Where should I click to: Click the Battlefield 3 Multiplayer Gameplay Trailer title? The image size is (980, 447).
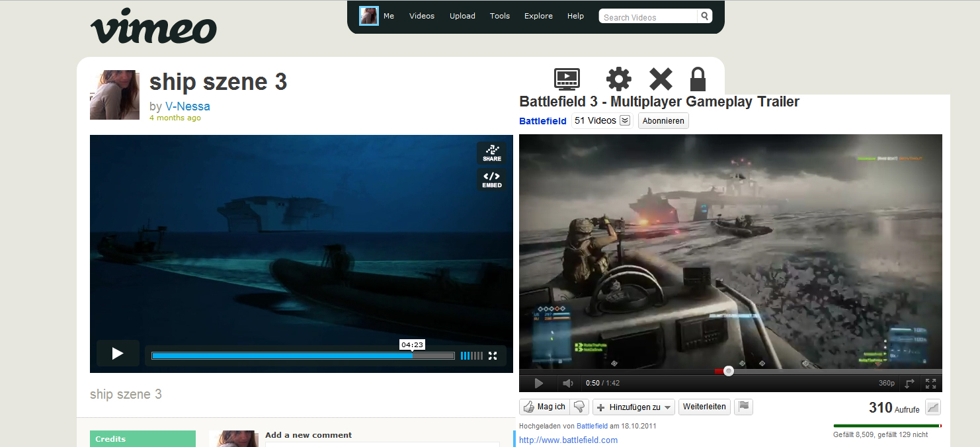pos(659,102)
